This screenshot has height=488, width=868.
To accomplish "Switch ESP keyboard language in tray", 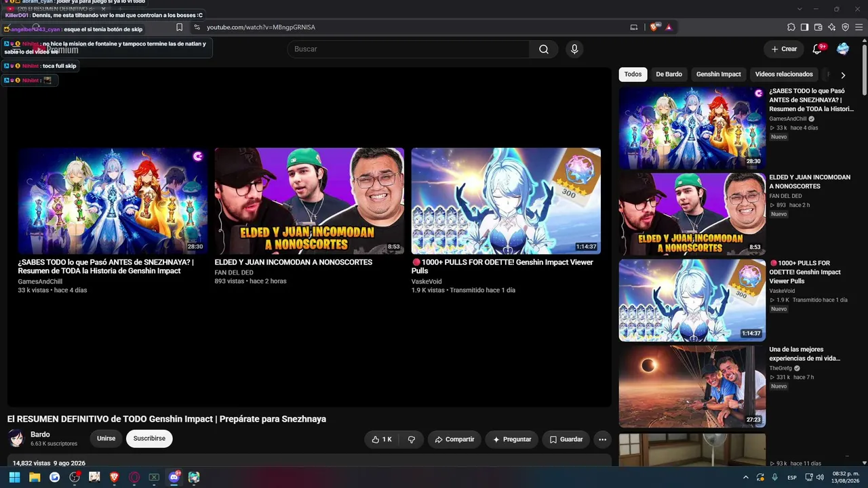I will click(x=792, y=477).
